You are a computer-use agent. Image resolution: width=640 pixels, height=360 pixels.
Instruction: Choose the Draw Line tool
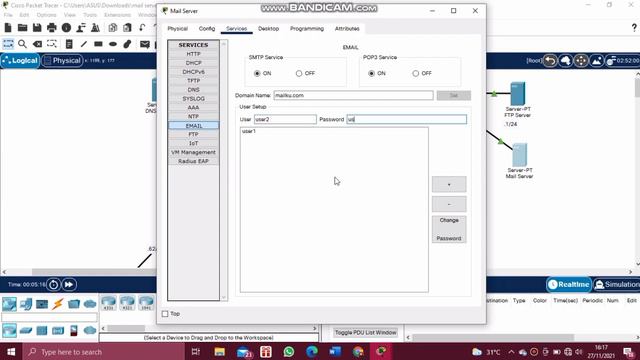click(84, 44)
